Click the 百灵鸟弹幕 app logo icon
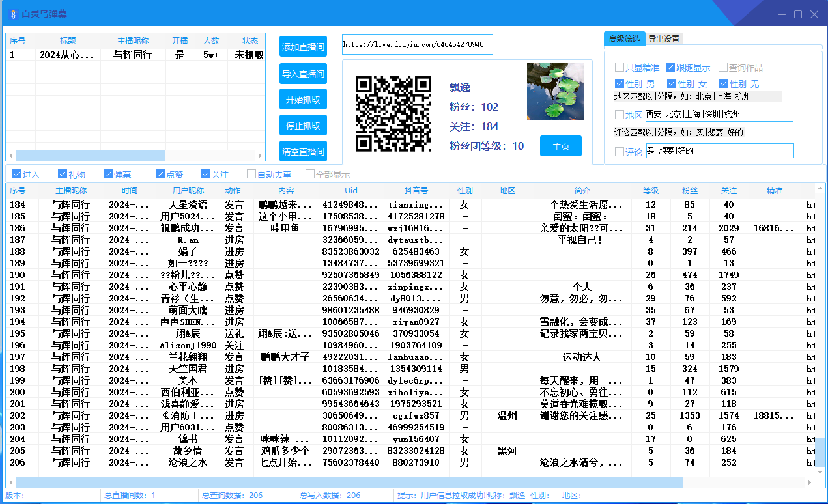This screenshot has height=504, width=828. point(13,14)
